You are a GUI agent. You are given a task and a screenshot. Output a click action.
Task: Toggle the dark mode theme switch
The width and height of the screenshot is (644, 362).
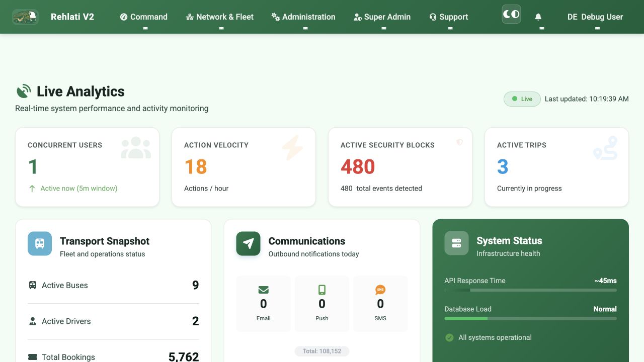pyautogui.click(x=511, y=14)
